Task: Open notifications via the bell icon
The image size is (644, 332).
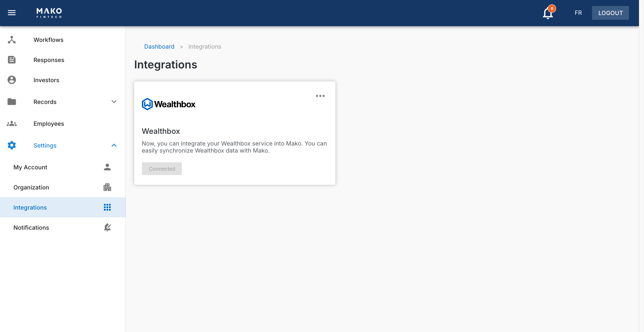Action: click(x=547, y=13)
